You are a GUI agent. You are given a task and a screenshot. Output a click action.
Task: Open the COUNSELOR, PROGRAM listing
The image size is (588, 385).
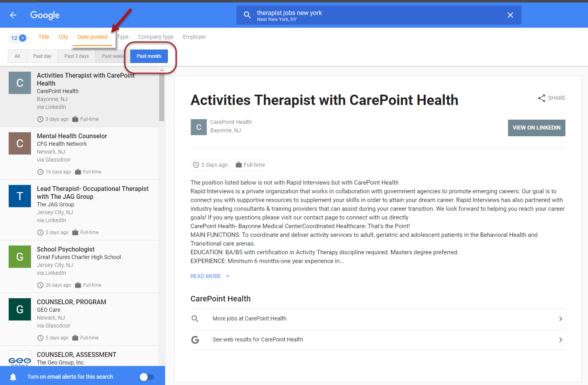click(79, 319)
